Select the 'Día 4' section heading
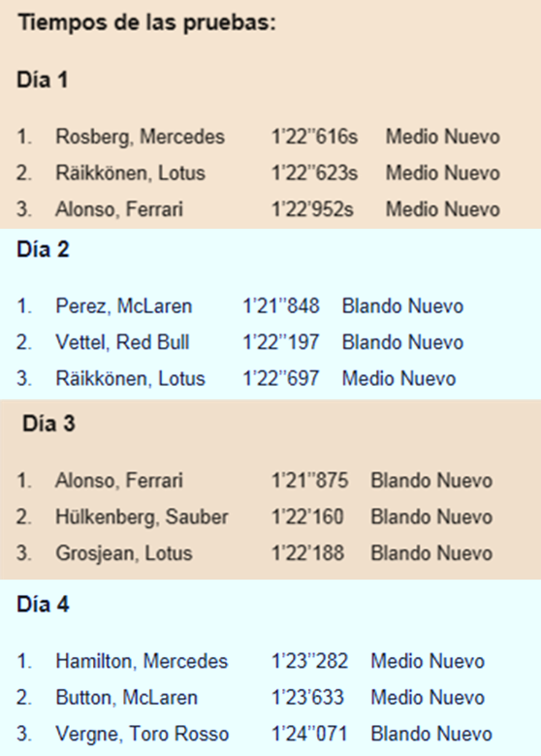The width and height of the screenshot is (541, 756). pyautogui.click(x=43, y=604)
